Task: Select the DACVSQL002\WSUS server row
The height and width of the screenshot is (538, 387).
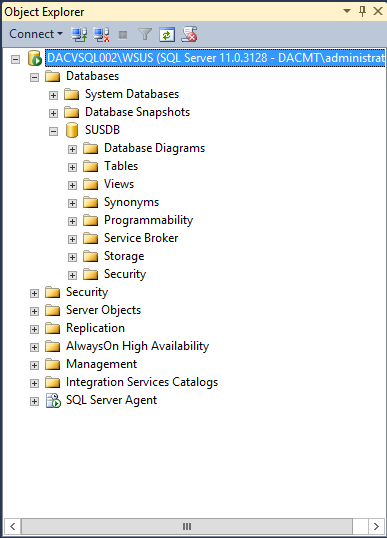Action: (x=215, y=58)
